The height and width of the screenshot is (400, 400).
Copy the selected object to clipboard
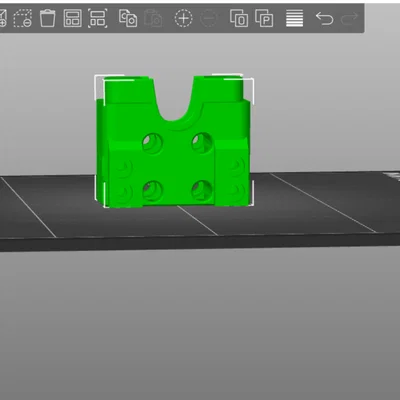[x=128, y=18]
